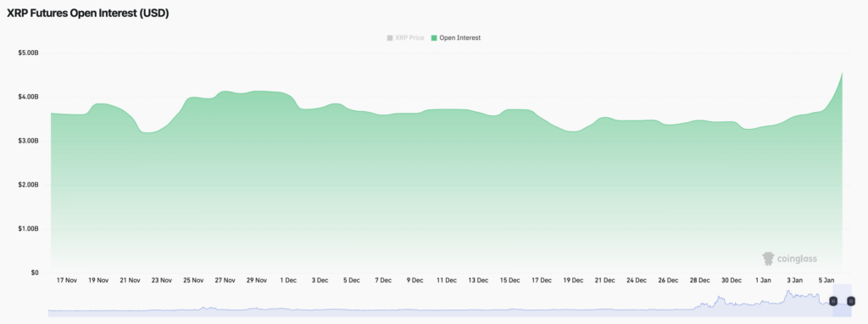Click the 27 Nov date label
This screenshot has width=868, height=324.
225,280
